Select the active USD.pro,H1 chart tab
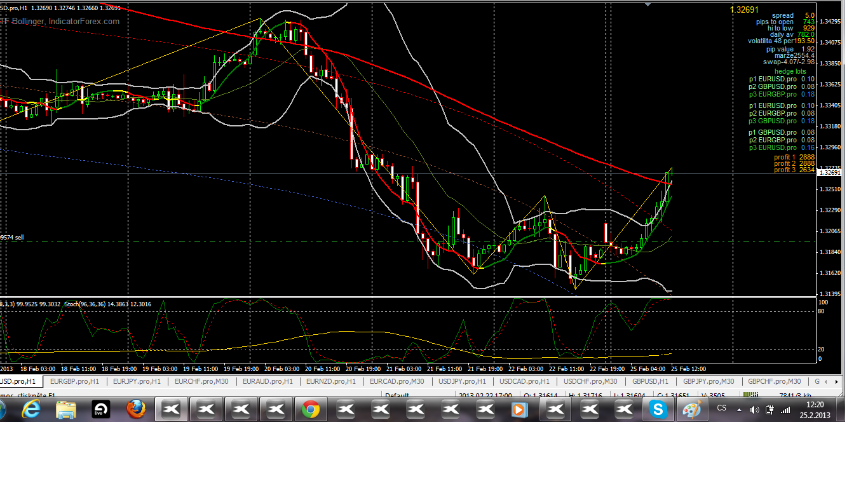The height and width of the screenshot is (488, 868). pyautogui.click(x=22, y=381)
